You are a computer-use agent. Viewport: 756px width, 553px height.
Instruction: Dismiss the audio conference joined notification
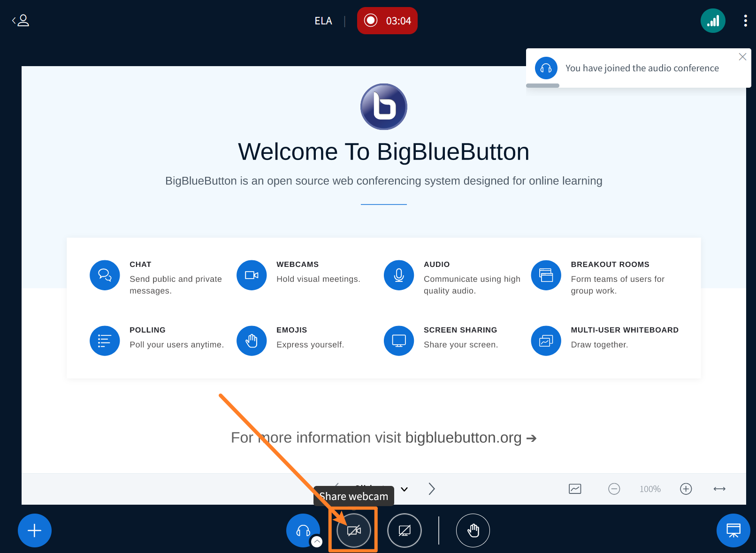tap(742, 57)
